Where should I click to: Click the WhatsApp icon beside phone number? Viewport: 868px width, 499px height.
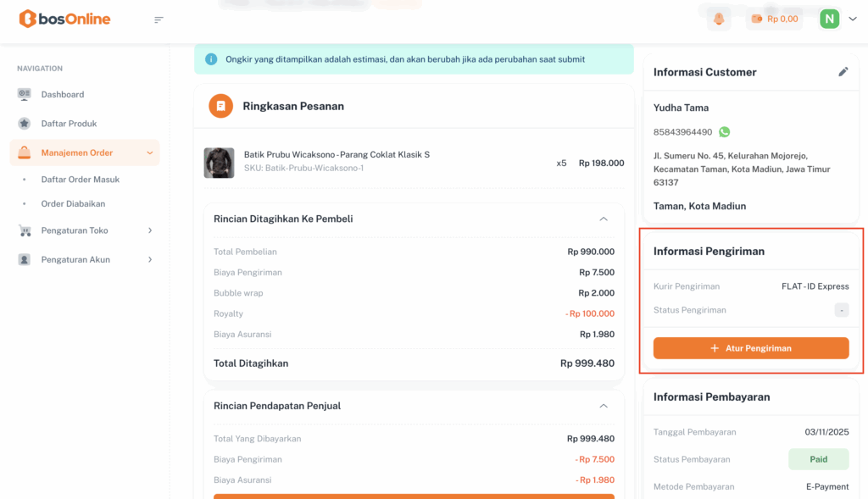(x=724, y=132)
